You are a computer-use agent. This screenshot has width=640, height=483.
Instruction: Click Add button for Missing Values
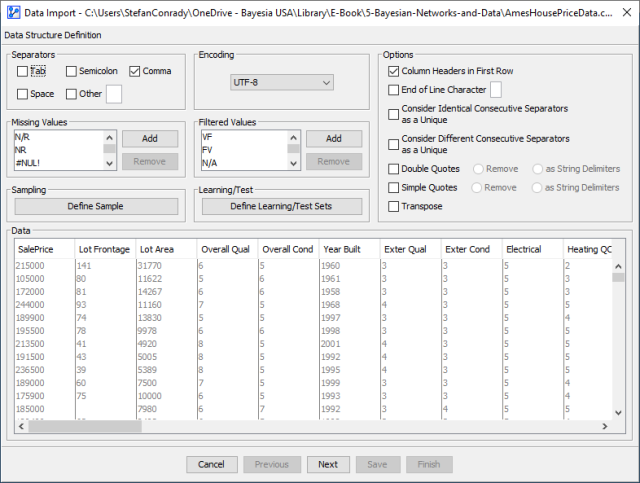pyautogui.click(x=150, y=139)
